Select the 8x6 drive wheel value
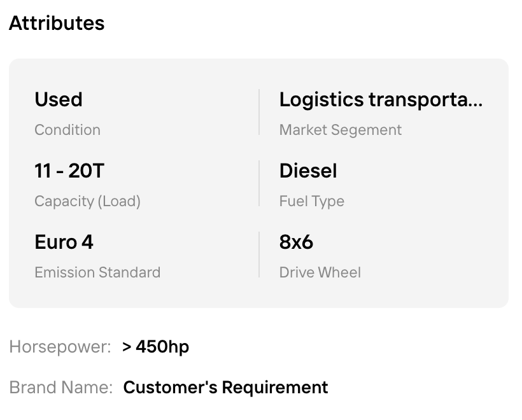522x420 pixels. tap(296, 242)
